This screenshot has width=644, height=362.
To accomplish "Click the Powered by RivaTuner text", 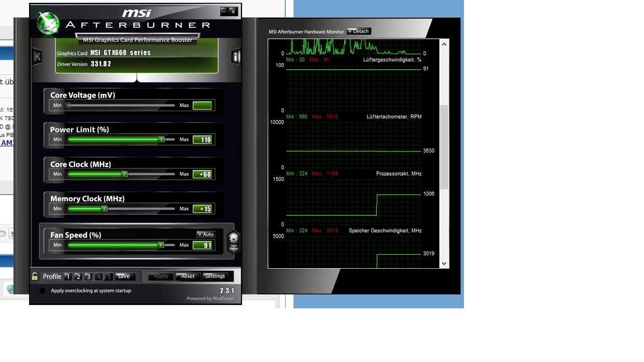I will [x=210, y=298].
